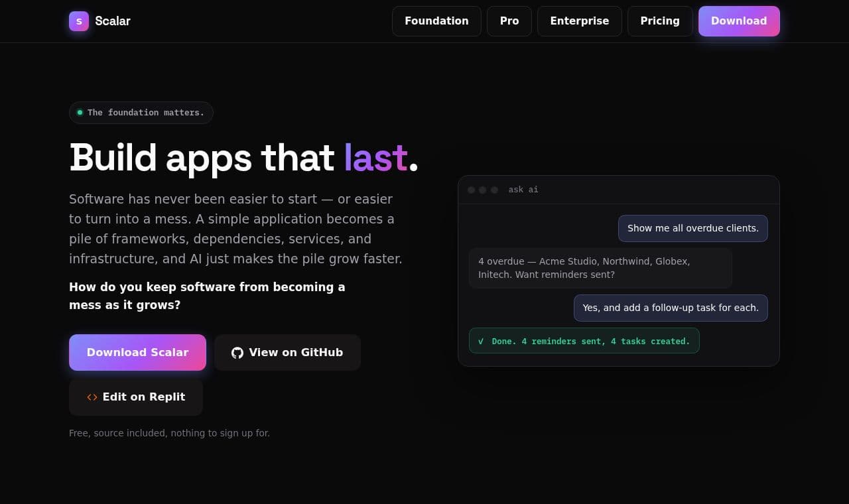Click 'Done. 4 reminders sent' status message

(x=584, y=341)
